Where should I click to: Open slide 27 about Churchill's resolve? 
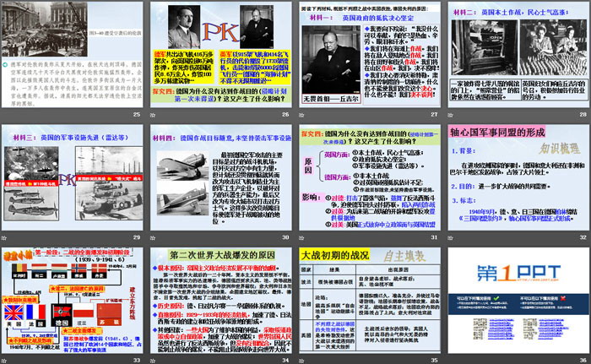coord(370,55)
